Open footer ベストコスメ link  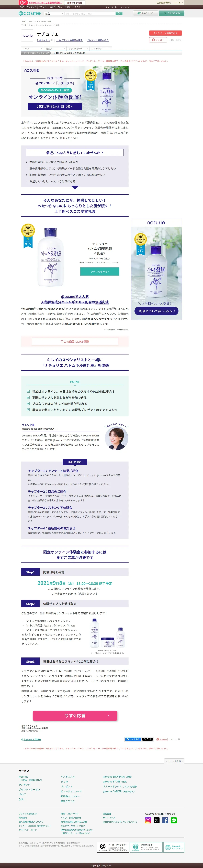point(68,776)
